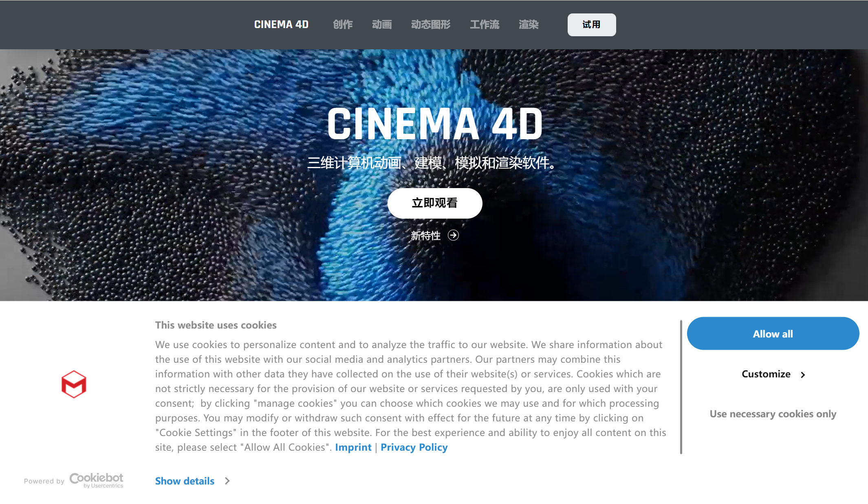
Task: Click the chevron beside Show details
Action: (x=227, y=481)
